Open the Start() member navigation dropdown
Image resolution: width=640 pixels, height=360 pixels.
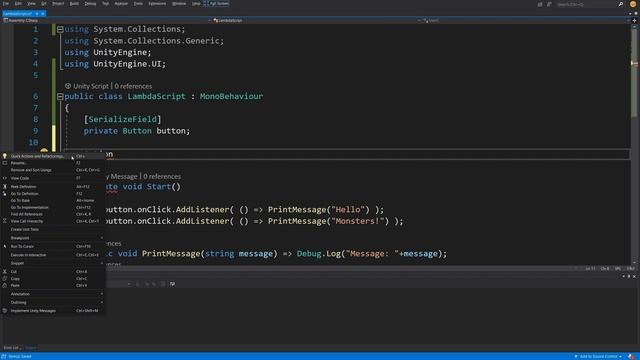tap(526, 20)
